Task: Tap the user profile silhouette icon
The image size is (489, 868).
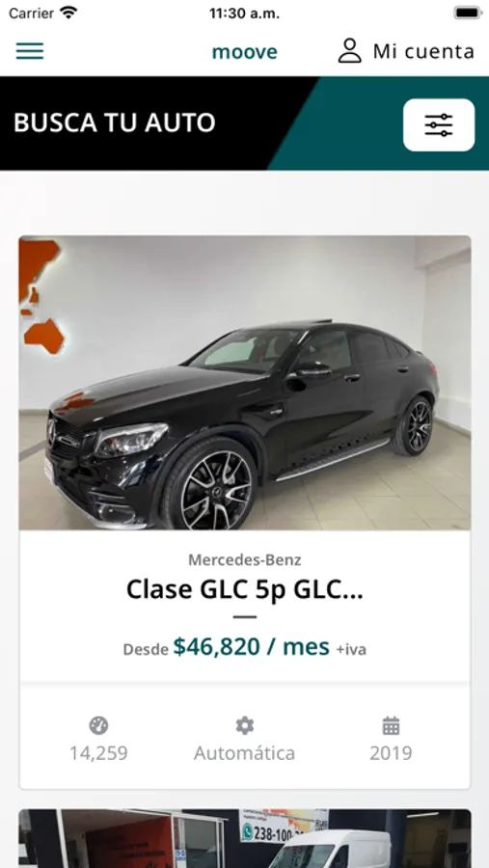Action: pyautogui.click(x=349, y=51)
